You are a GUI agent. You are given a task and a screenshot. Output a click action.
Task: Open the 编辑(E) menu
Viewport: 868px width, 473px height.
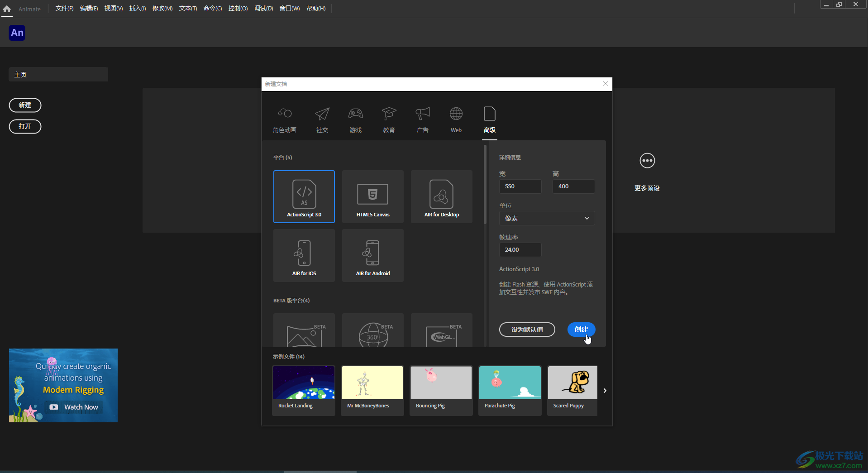pos(89,9)
